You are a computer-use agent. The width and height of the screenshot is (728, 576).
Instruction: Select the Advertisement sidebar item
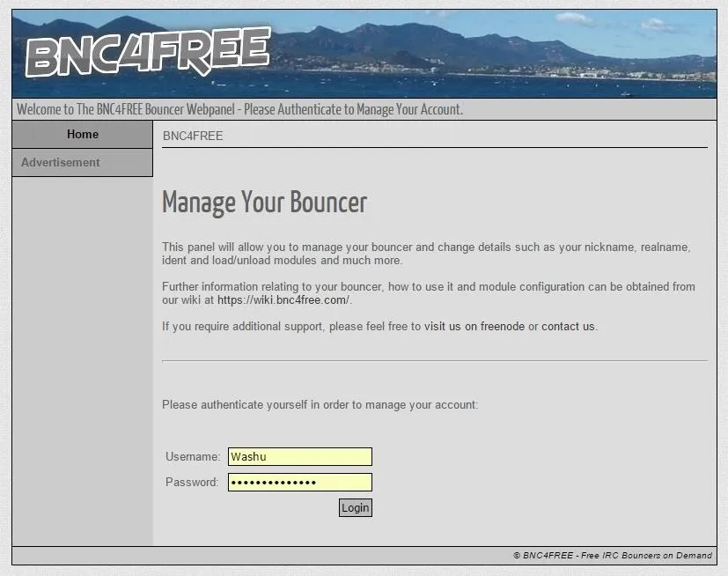click(x=82, y=163)
